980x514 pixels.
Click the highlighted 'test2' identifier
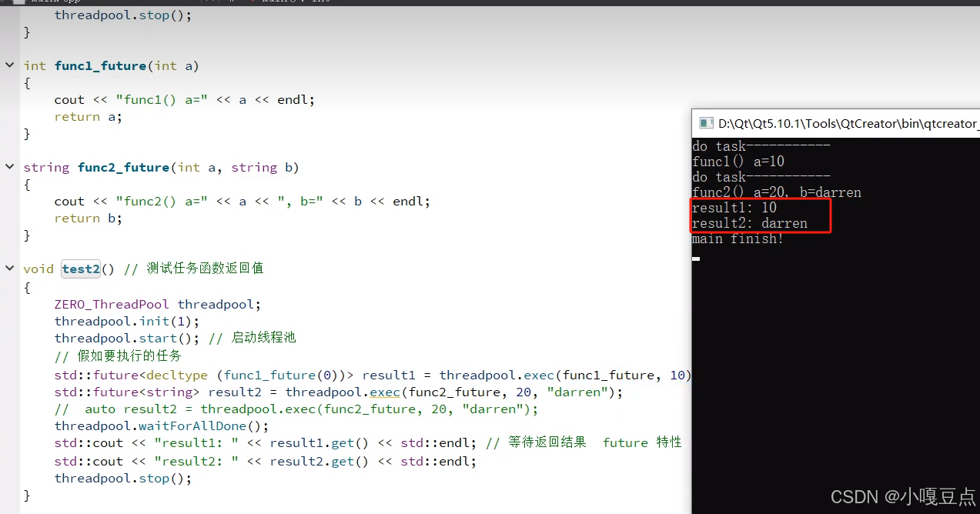tap(81, 269)
